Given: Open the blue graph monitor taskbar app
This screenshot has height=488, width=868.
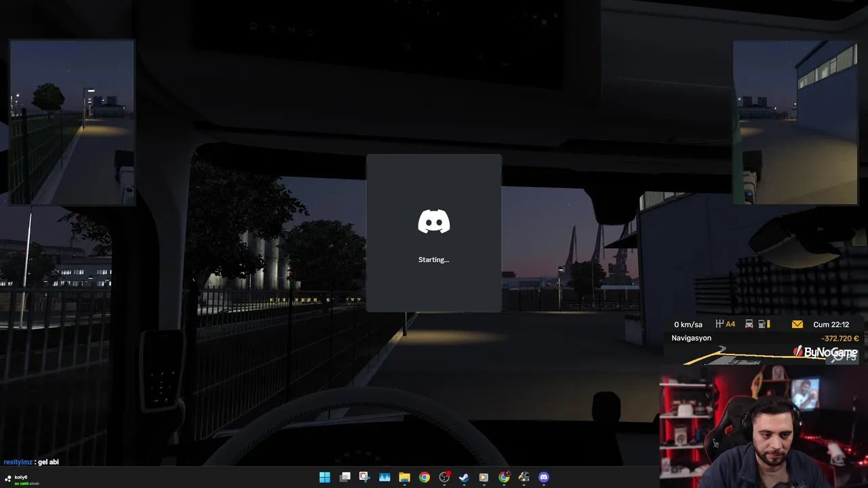Looking at the screenshot, I should click(384, 477).
